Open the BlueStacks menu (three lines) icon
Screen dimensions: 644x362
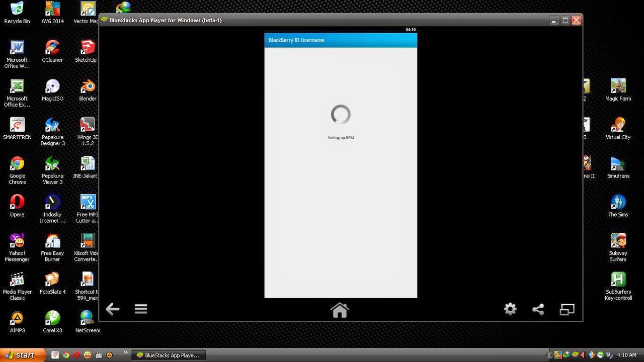(x=141, y=309)
